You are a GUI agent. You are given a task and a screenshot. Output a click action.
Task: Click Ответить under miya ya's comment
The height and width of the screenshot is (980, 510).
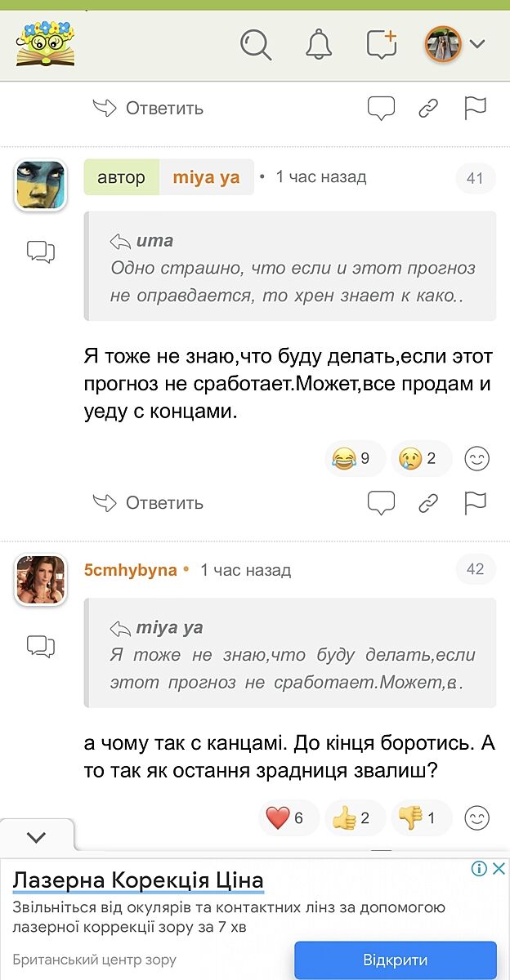148,503
